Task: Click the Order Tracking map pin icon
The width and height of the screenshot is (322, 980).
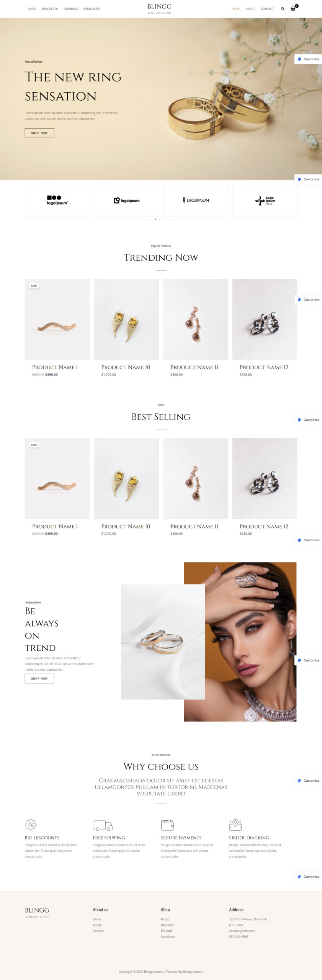Action: point(235,824)
